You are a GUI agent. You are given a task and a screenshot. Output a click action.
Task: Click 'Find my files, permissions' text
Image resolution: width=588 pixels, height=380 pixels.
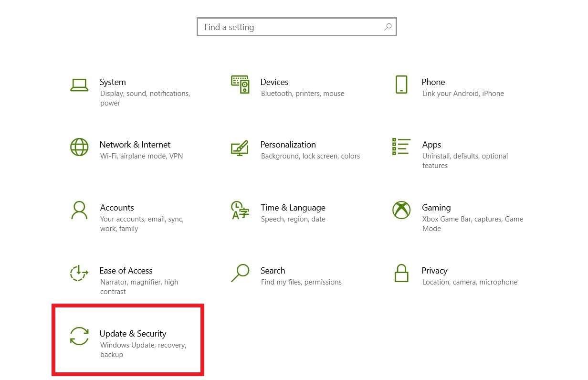point(301,282)
